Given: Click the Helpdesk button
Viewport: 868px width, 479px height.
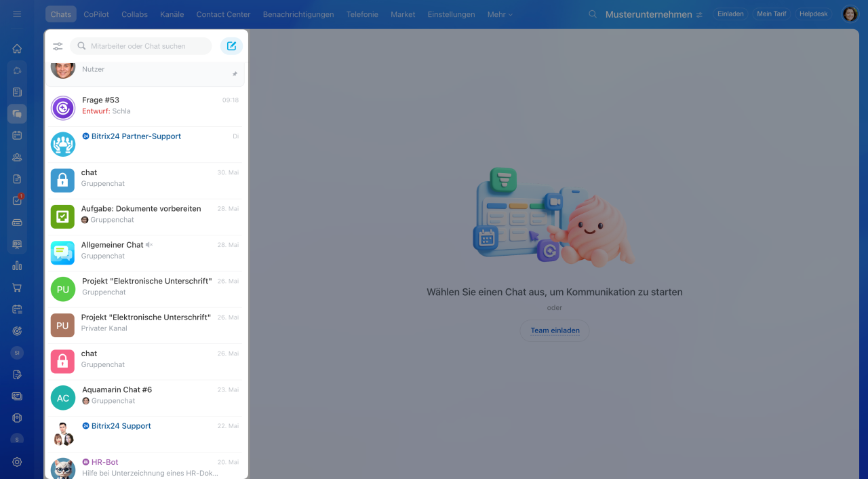Looking at the screenshot, I should point(813,14).
